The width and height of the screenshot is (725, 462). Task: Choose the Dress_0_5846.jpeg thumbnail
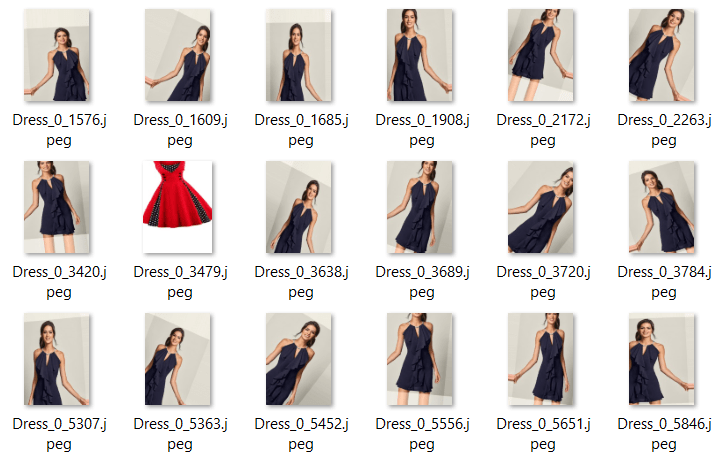tap(662, 359)
